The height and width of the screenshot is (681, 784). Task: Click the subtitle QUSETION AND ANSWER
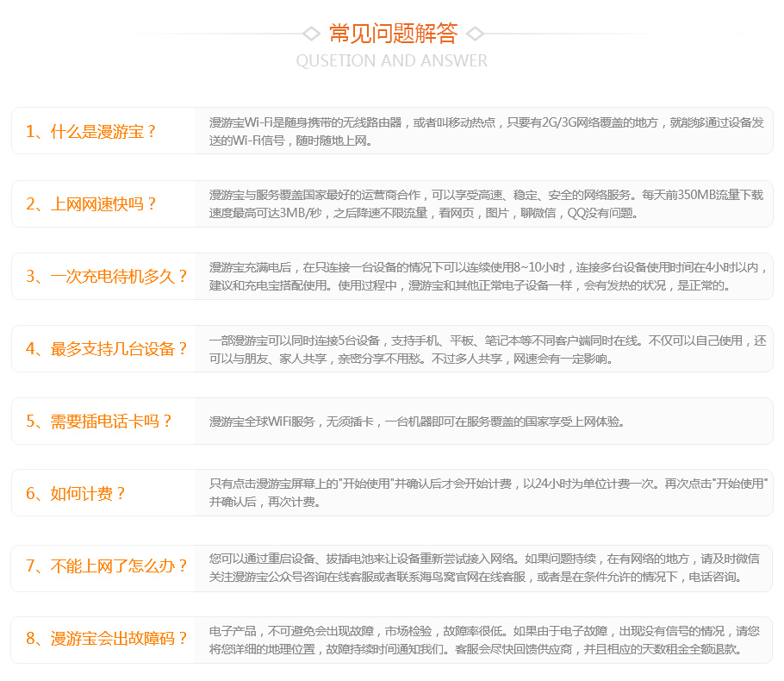point(391,60)
